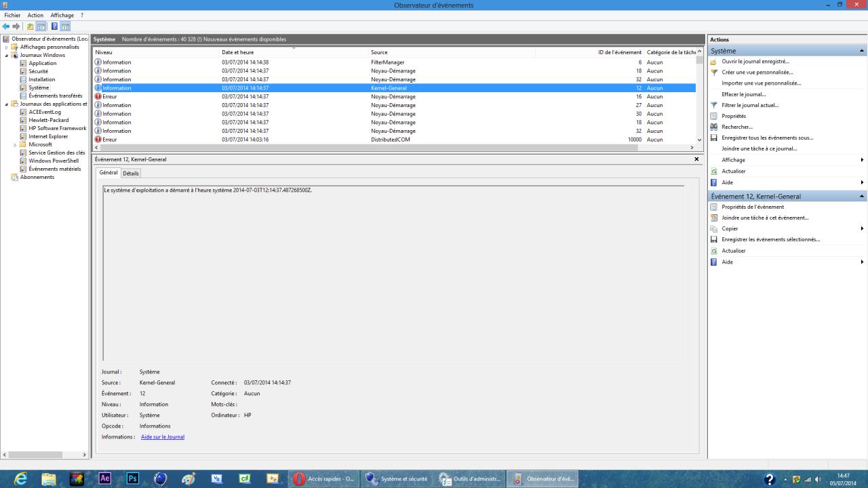
Task: Sort events by the Niveau column header
Action: (x=157, y=52)
